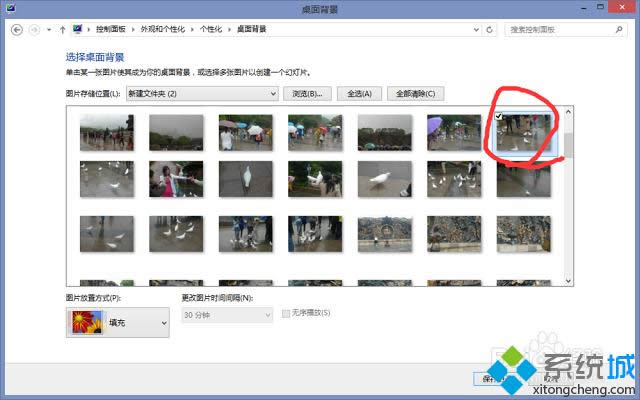Open 控制面板 breadcrumb
Screen dimensions: 640x400
111,29
